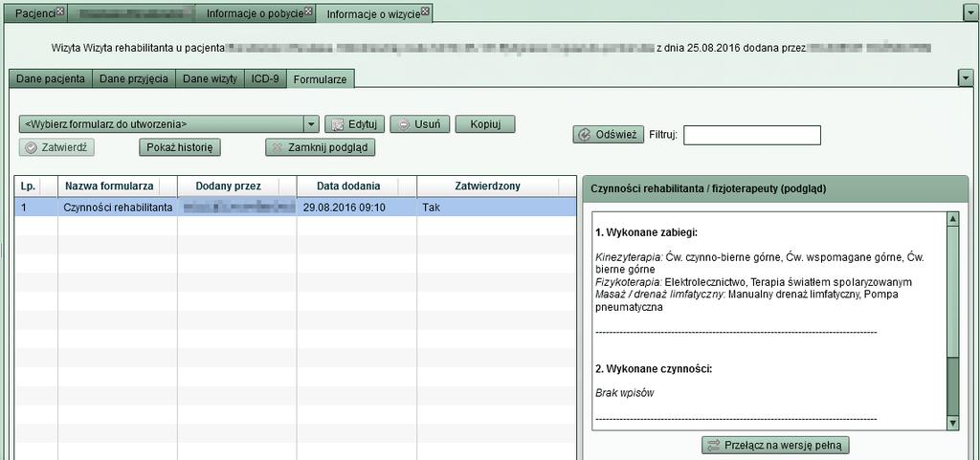
Task: Close the Pacjenci tab
Action: [x=60, y=11]
